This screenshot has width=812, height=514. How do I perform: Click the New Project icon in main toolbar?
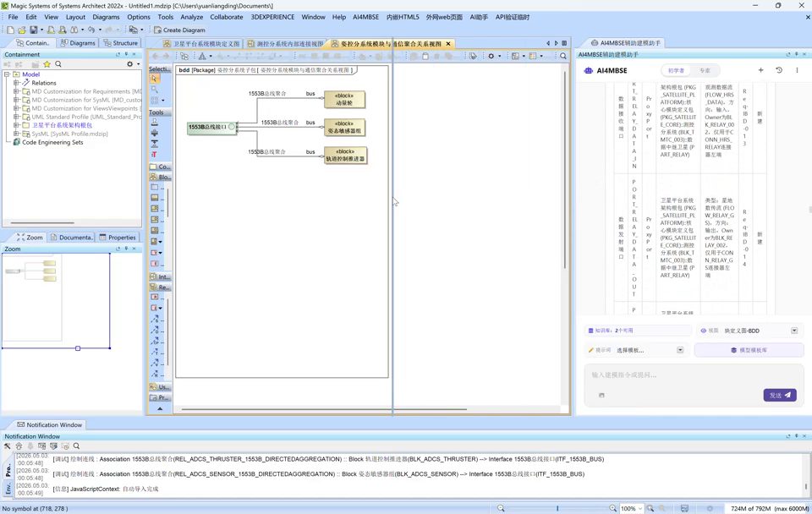tap(10, 30)
